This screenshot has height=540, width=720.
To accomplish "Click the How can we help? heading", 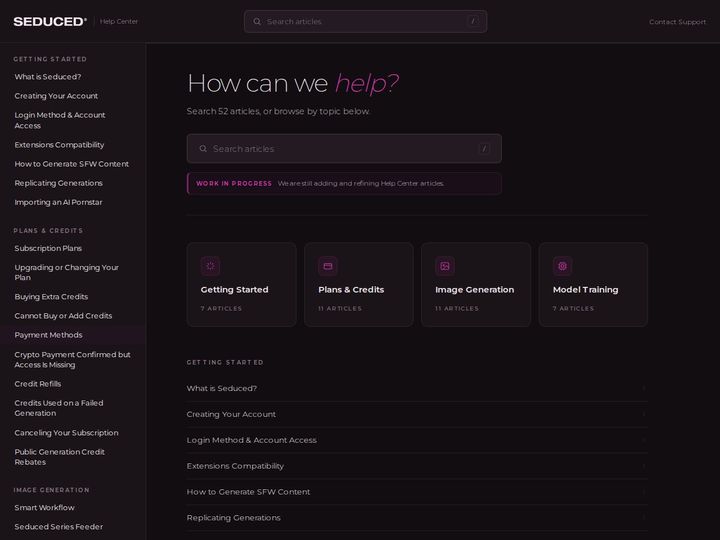I will pos(293,84).
